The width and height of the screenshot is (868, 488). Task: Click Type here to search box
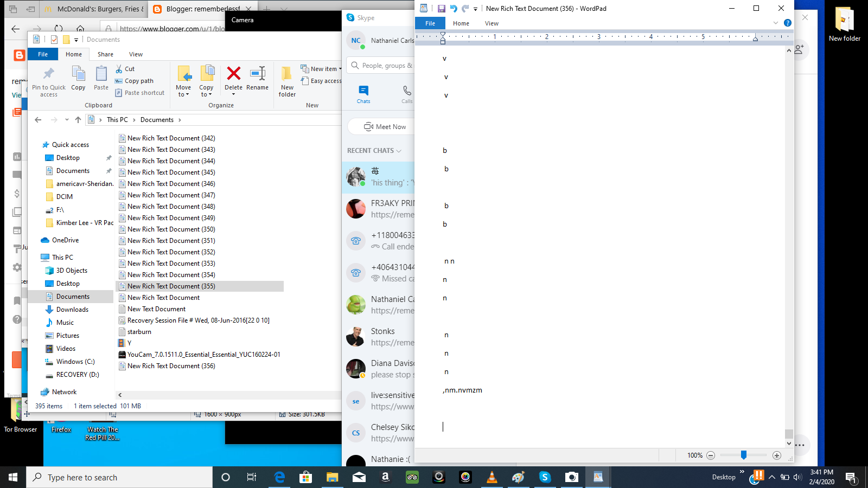click(119, 477)
